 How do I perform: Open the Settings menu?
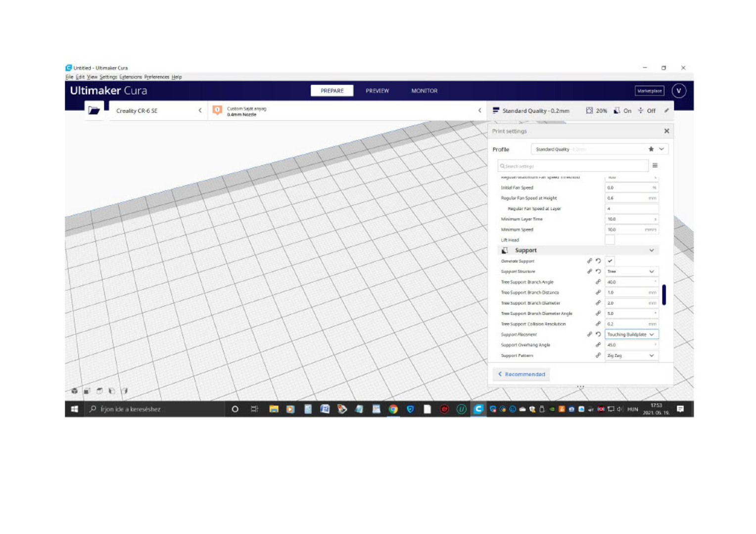tap(108, 77)
